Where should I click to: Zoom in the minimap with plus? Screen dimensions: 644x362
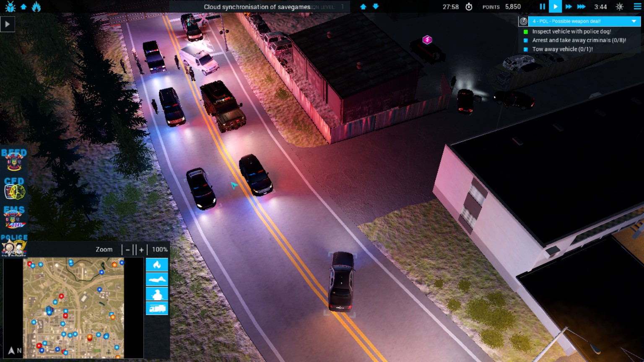(141, 250)
